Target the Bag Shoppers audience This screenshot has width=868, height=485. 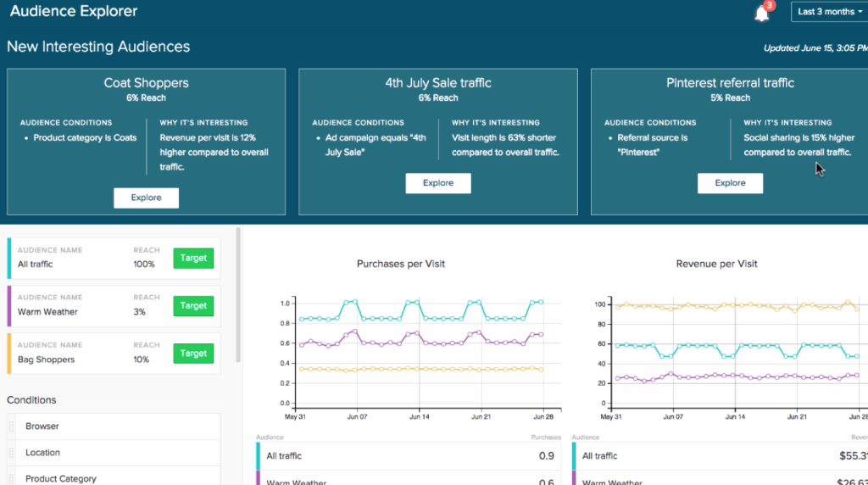click(193, 354)
